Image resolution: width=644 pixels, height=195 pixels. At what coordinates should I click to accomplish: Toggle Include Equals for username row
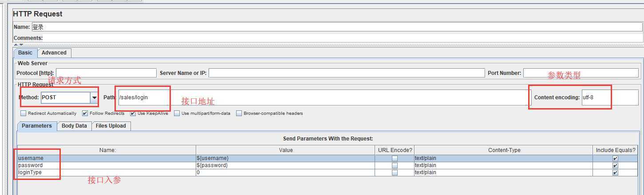pyautogui.click(x=615, y=159)
